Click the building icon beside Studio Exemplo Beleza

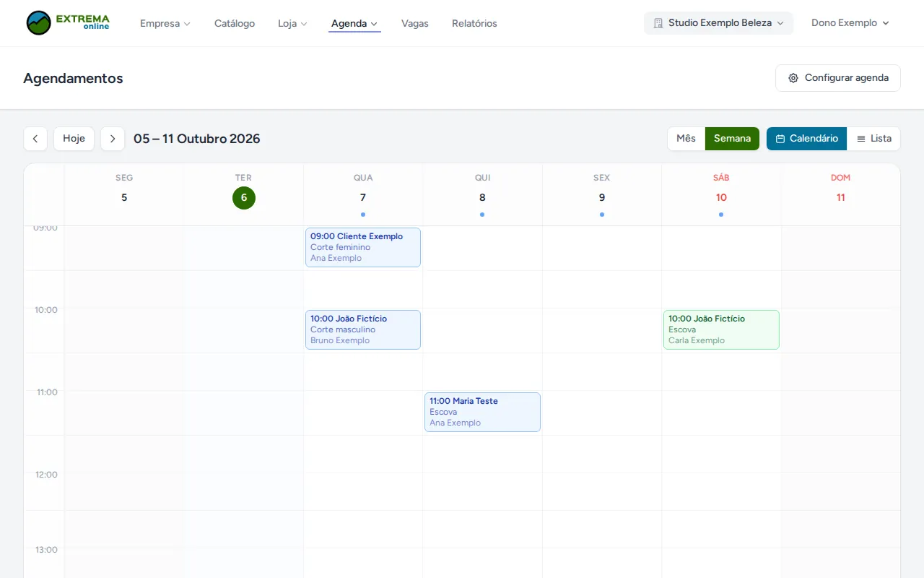(658, 23)
